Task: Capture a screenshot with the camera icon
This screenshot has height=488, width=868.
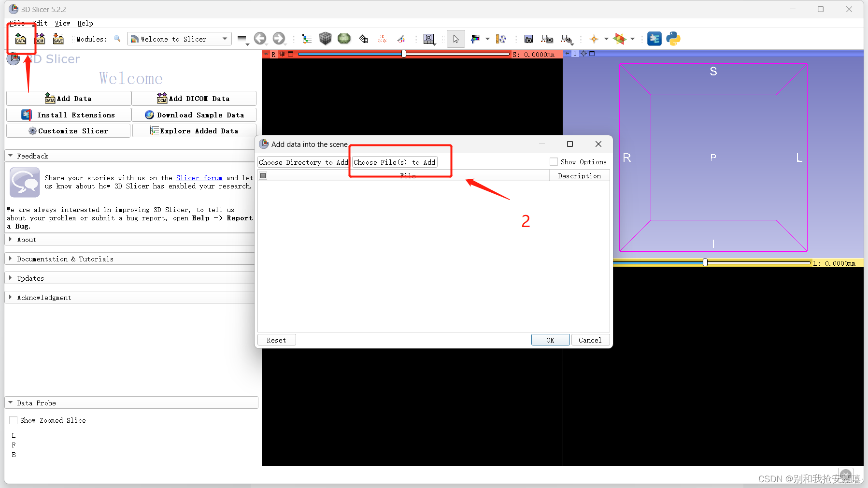Action: [x=528, y=39]
